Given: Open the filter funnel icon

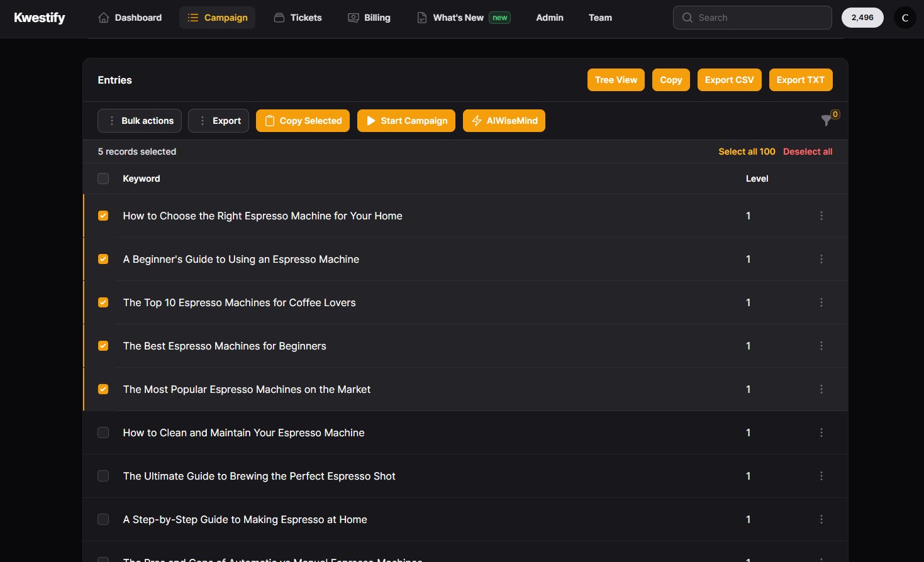Looking at the screenshot, I should tap(826, 121).
